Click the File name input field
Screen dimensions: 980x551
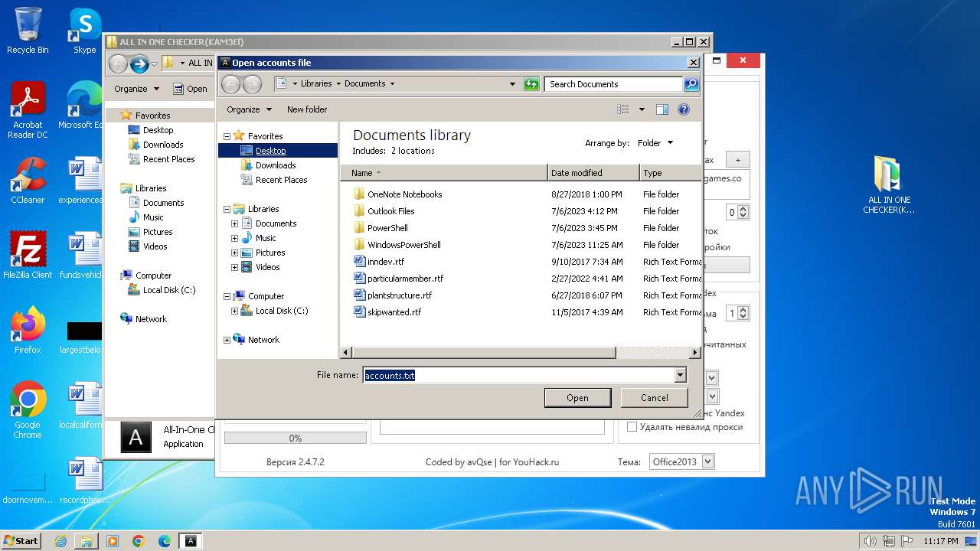[518, 375]
